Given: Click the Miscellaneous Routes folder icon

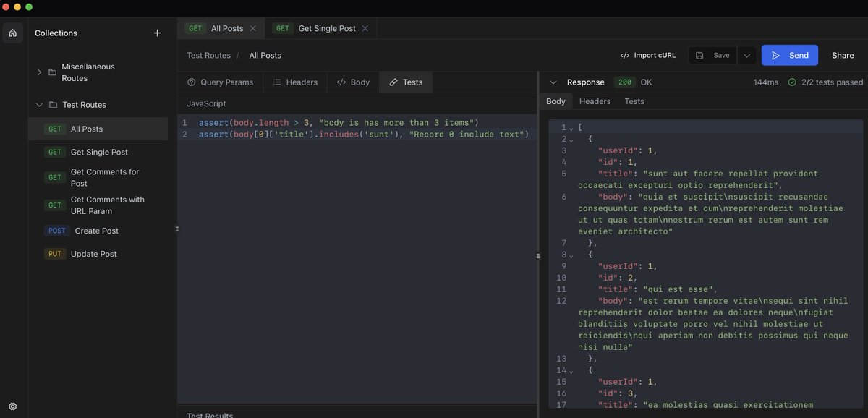Looking at the screenshot, I should point(52,72).
